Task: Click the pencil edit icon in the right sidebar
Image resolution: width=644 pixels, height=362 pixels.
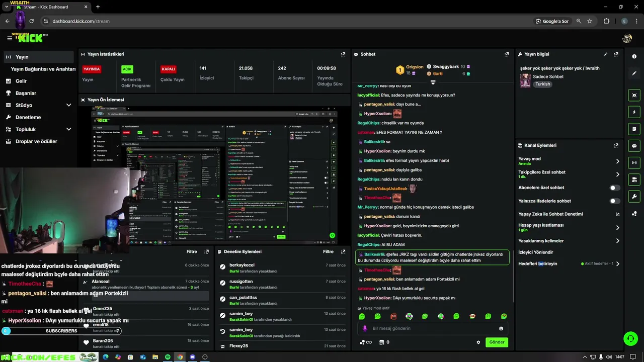Action: pyautogui.click(x=634, y=73)
